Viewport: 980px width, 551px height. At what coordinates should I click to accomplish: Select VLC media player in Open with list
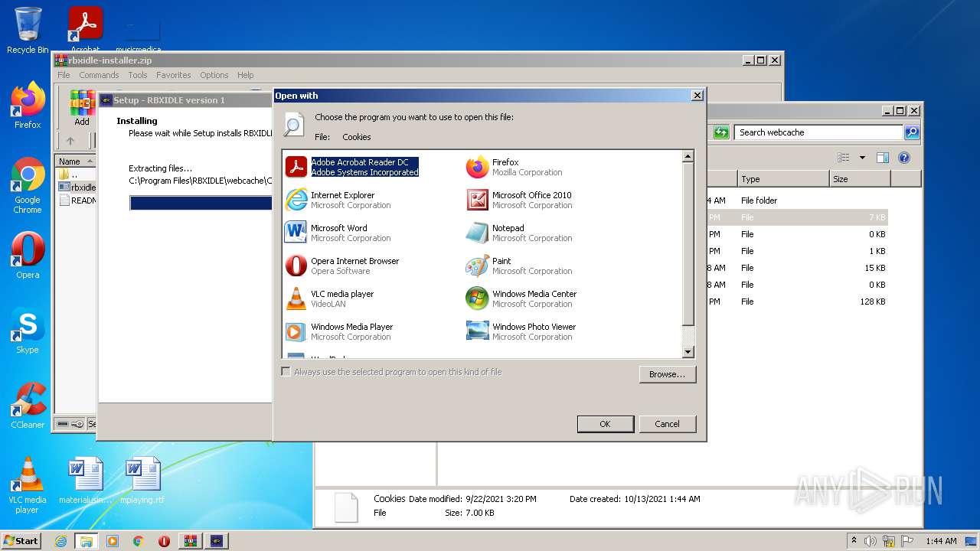pos(330,298)
